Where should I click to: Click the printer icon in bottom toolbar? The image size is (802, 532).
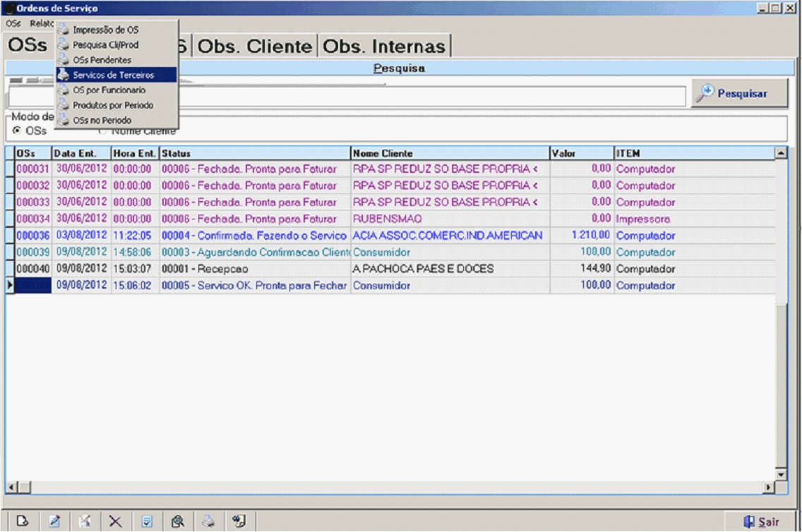(208, 521)
